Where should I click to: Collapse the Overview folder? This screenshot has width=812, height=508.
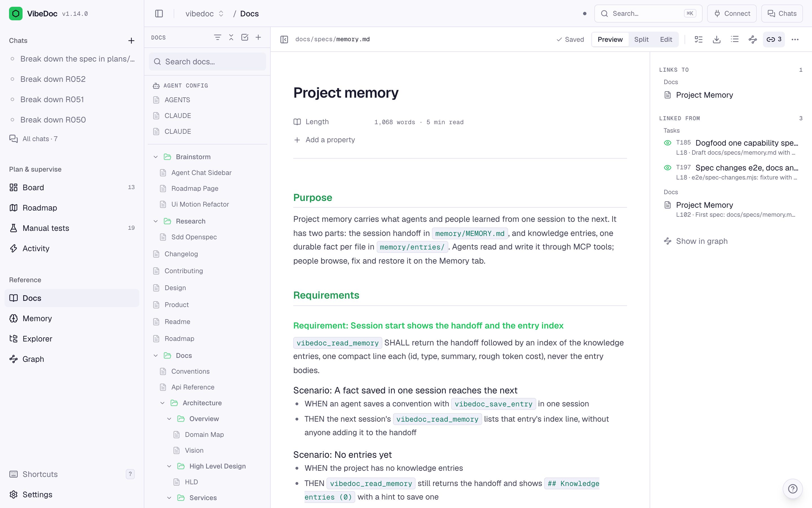click(x=169, y=419)
